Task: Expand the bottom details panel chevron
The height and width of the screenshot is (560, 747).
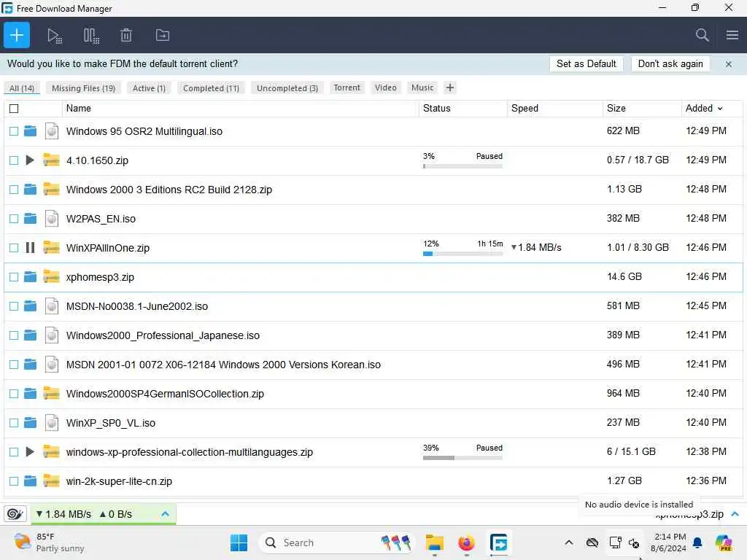Action: [x=735, y=514]
